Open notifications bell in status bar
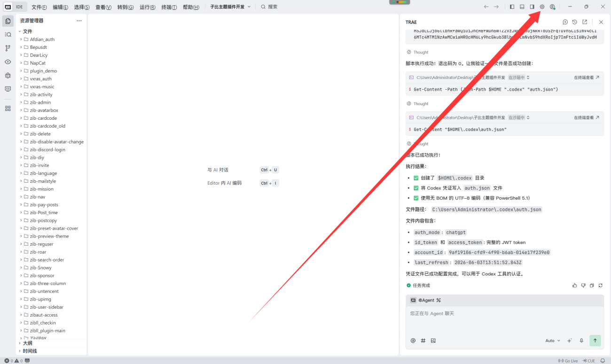The image size is (611, 364). coord(603,361)
